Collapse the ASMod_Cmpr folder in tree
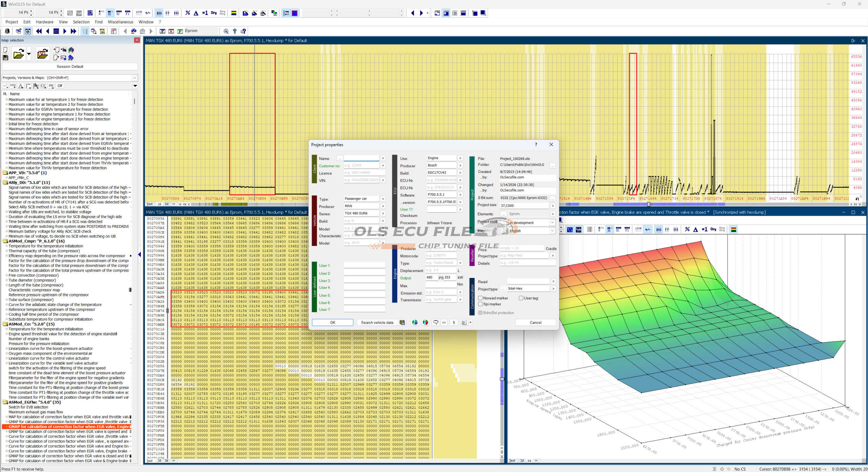The width and height of the screenshot is (868, 472). (x=5, y=241)
